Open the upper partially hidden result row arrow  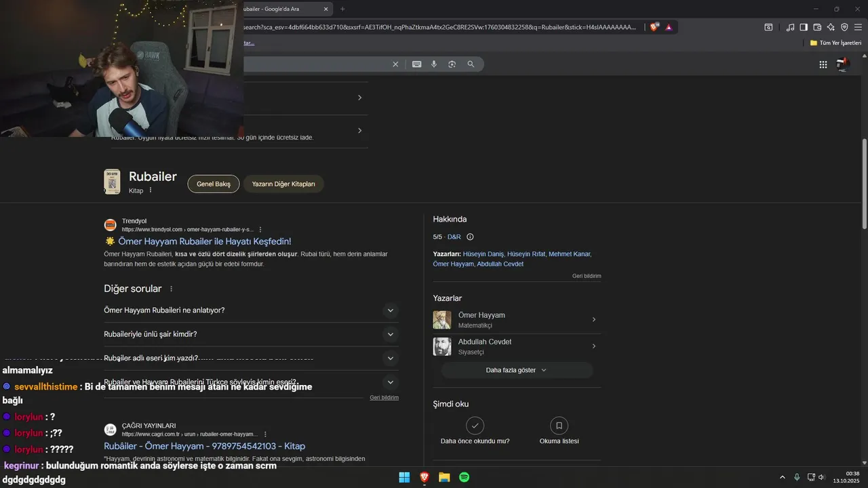[x=359, y=98]
